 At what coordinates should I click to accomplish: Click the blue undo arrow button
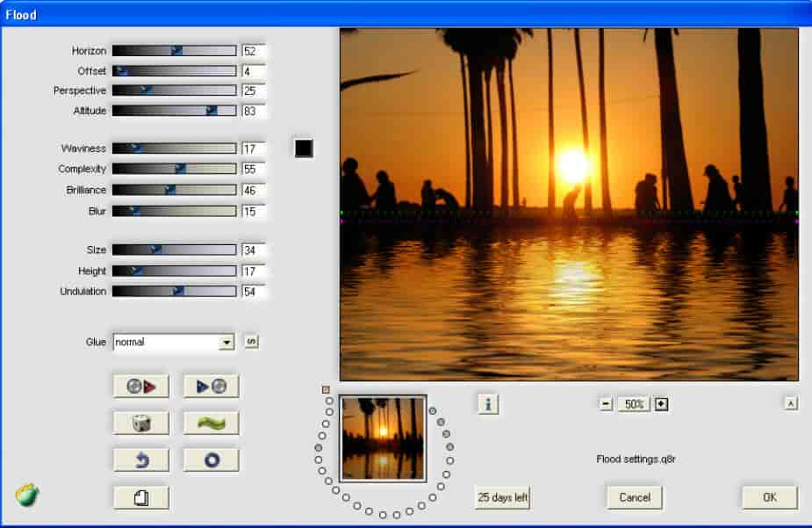pyautogui.click(x=140, y=459)
